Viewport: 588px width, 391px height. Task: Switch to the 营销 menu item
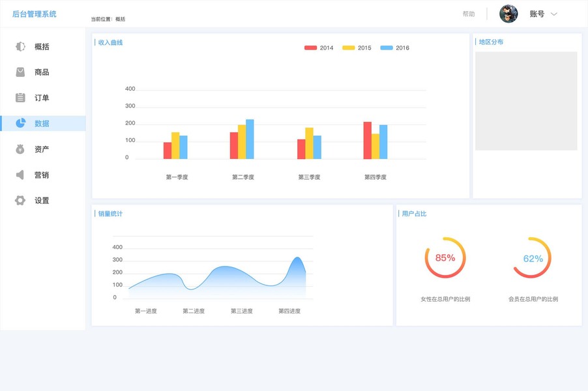point(43,175)
